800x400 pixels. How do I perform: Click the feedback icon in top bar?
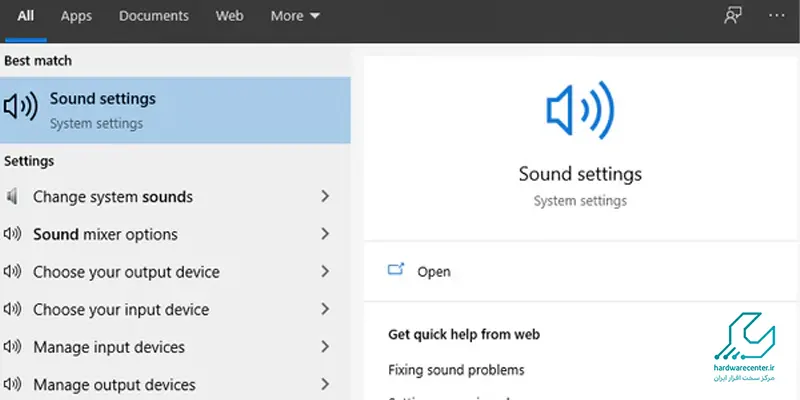[x=733, y=16]
